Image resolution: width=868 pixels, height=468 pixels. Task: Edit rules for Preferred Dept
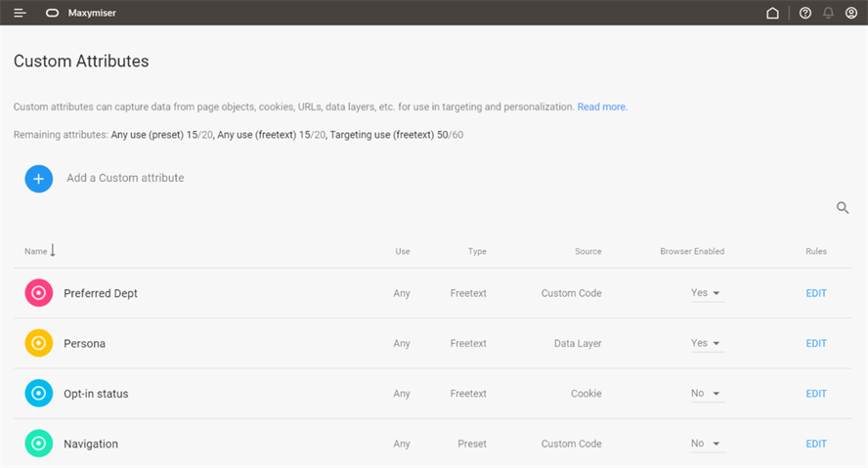tap(816, 293)
